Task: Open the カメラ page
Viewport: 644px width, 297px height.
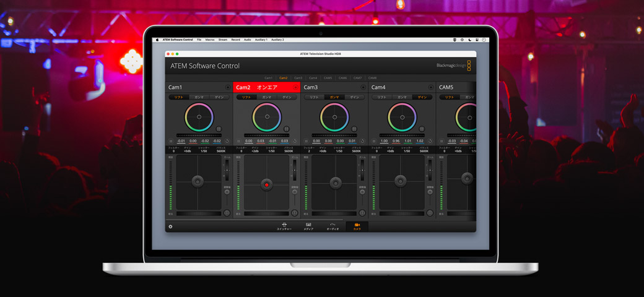Action: tap(357, 226)
